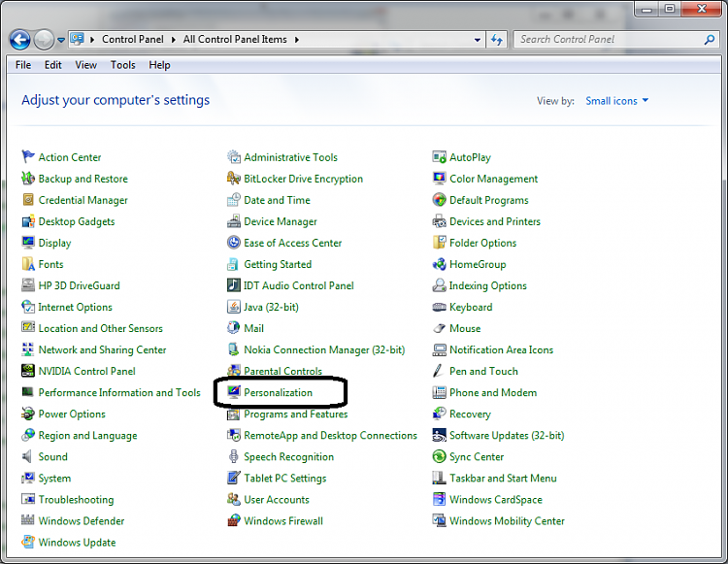Click the Backup and Restore icon
728x564 pixels.
[28, 179]
